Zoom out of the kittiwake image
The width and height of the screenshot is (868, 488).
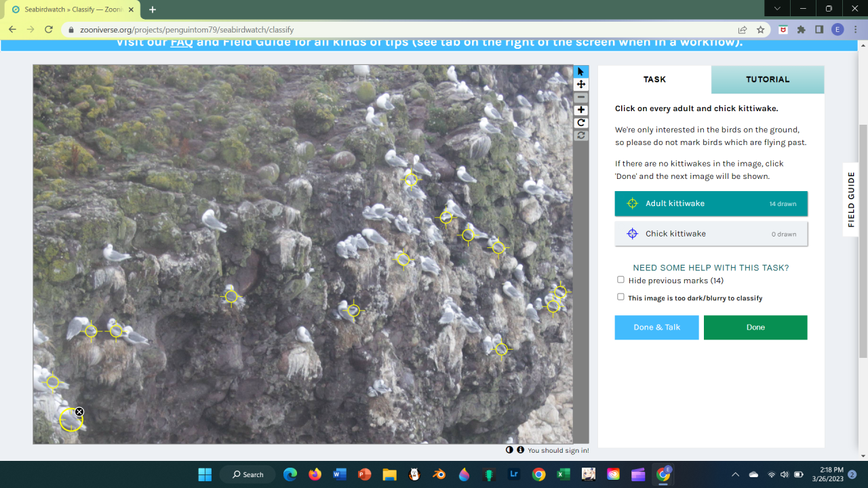(x=581, y=98)
